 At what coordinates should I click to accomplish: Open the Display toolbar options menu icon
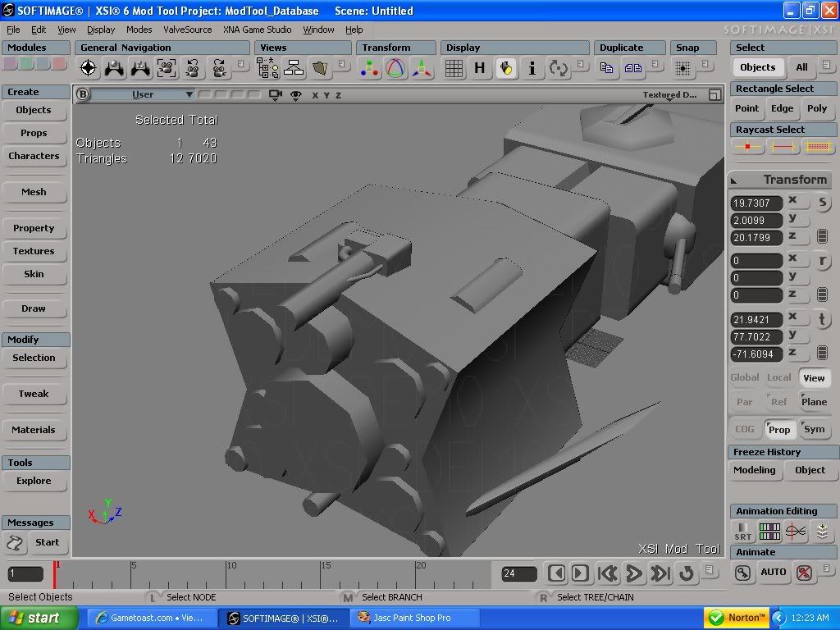[x=580, y=64]
